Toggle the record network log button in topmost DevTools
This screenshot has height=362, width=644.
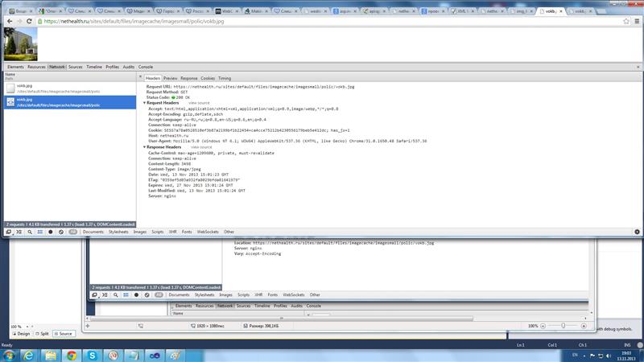pos(50,231)
